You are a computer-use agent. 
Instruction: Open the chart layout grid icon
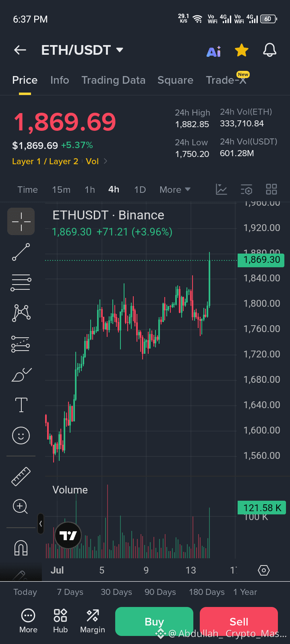click(271, 190)
